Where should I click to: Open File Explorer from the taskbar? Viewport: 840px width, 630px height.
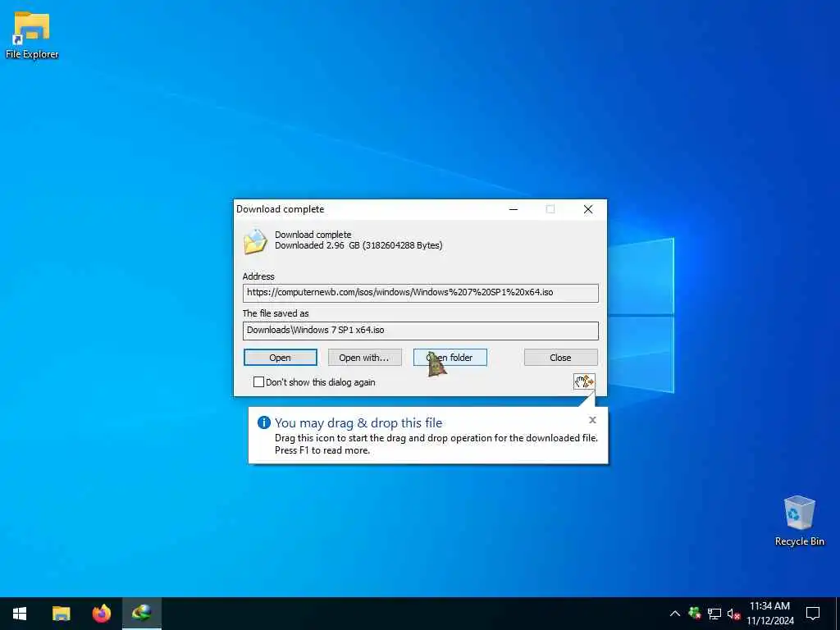61,614
